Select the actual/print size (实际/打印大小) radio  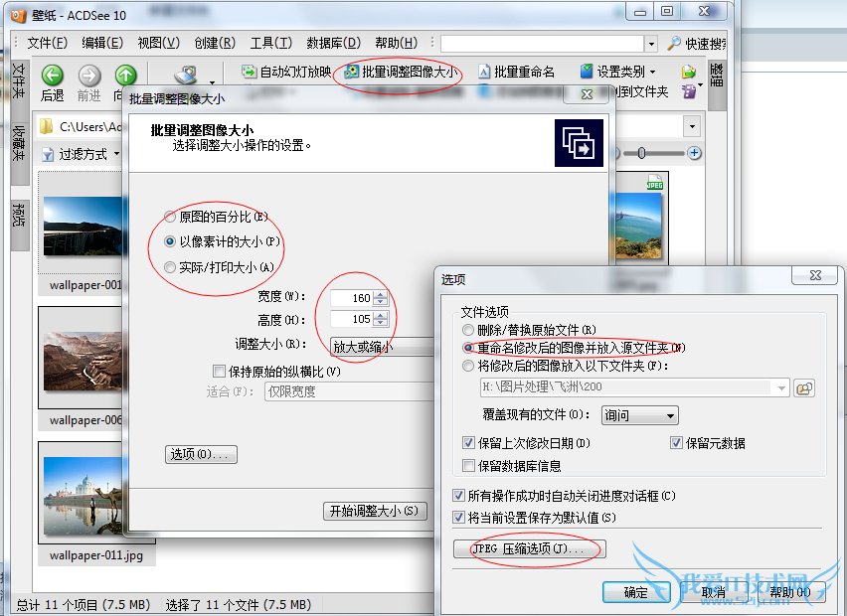[x=170, y=267]
